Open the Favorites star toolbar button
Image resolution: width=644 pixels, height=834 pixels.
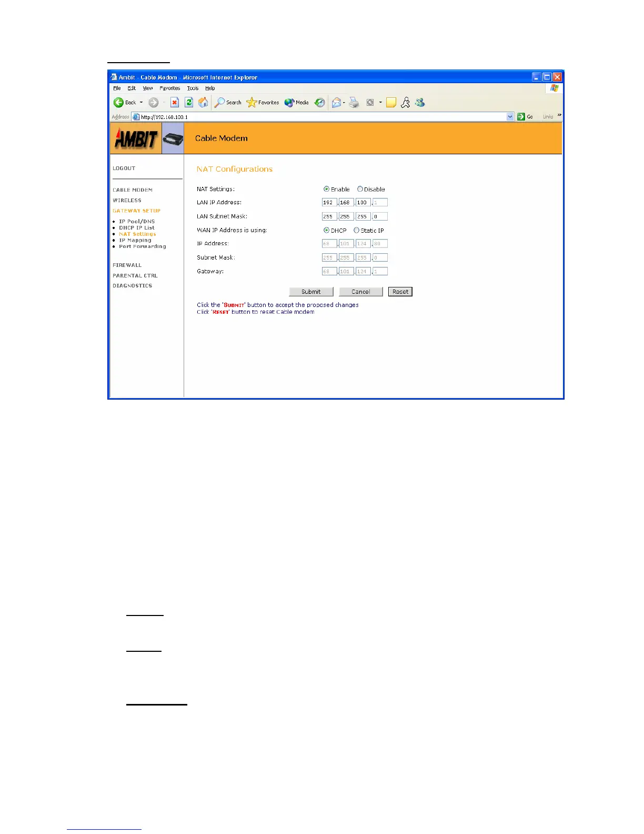(263, 102)
